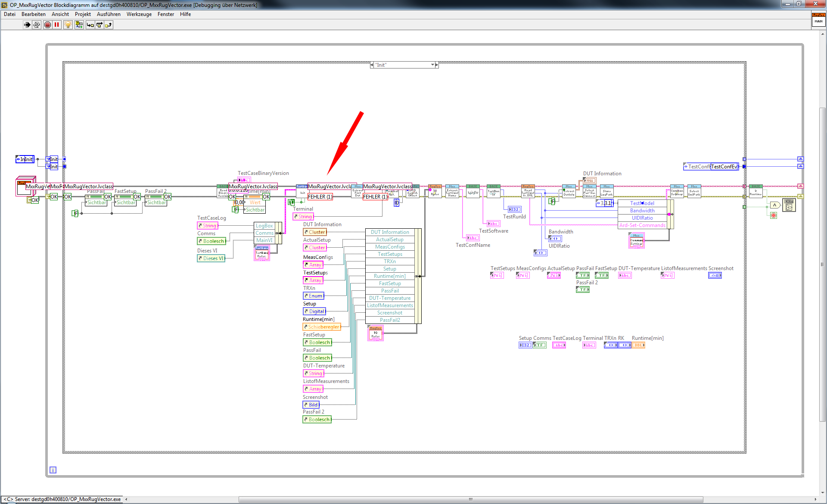Open the case selector dropdown arrow
The height and width of the screenshot is (504, 827).
(x=432, y=65)
